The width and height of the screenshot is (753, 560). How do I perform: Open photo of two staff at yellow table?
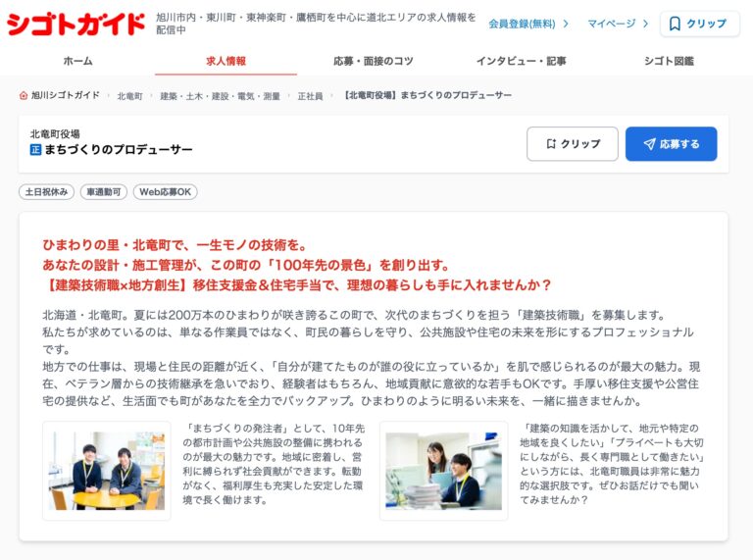click(x=107, y=471)
